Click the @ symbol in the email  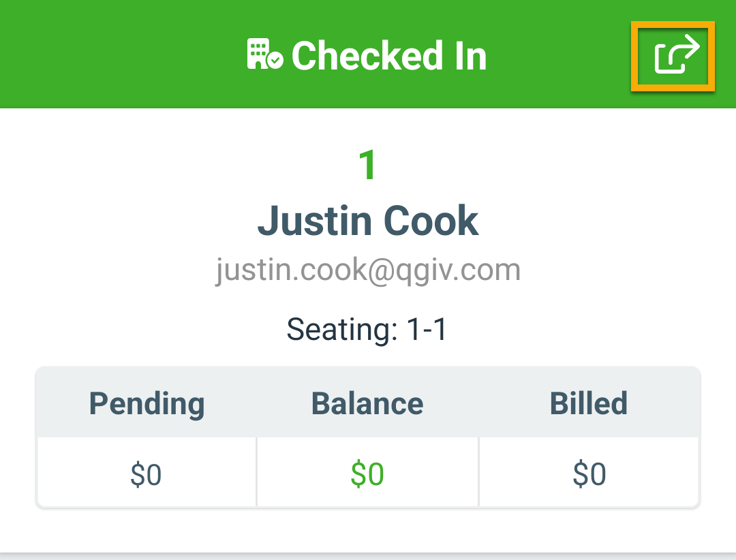pyautogui.click(x=381, y=271)
